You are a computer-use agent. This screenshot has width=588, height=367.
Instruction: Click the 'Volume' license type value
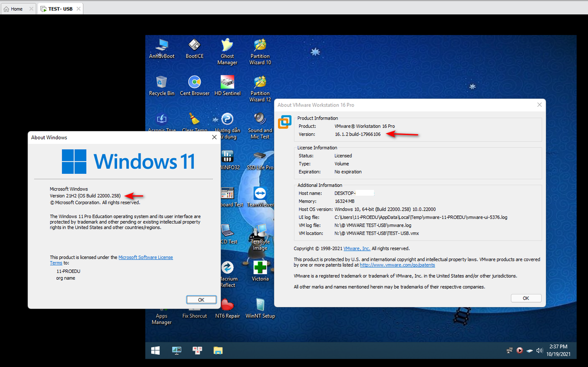(x=342, y=164)
